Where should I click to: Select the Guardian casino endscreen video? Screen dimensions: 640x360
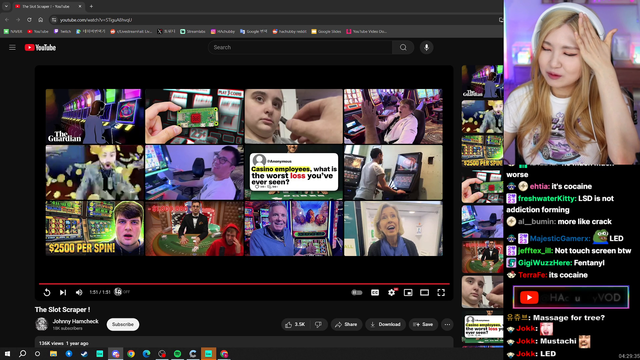[95, 116]
